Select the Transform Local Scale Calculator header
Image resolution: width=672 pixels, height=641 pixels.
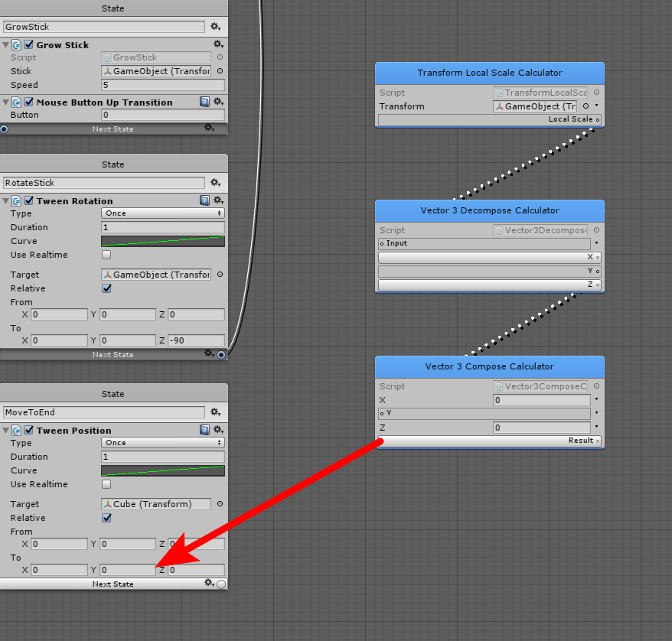pos(489,73)
